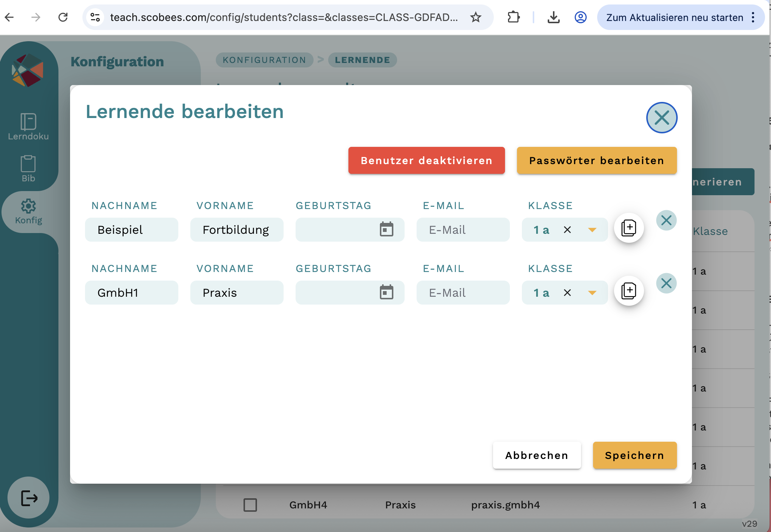Open the calendar picker for GmbH1's birthday
771x532 pixels.
coord(386,292)
